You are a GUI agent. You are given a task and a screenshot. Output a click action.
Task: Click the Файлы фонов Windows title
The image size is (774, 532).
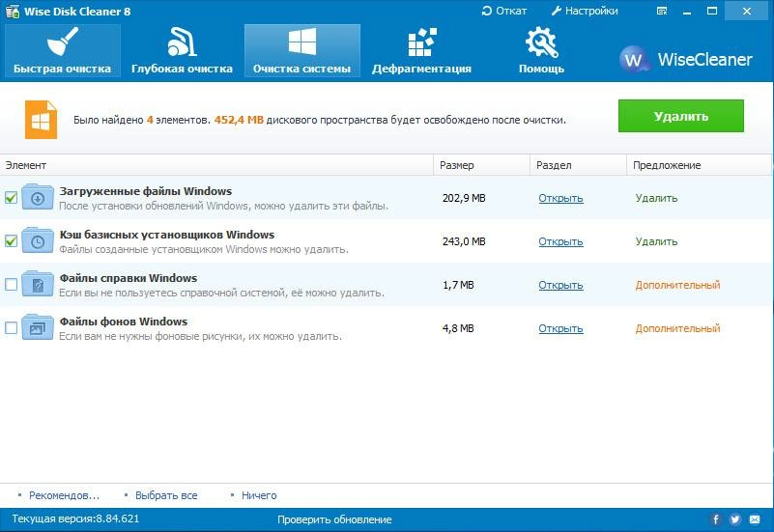tap(124, 322)
